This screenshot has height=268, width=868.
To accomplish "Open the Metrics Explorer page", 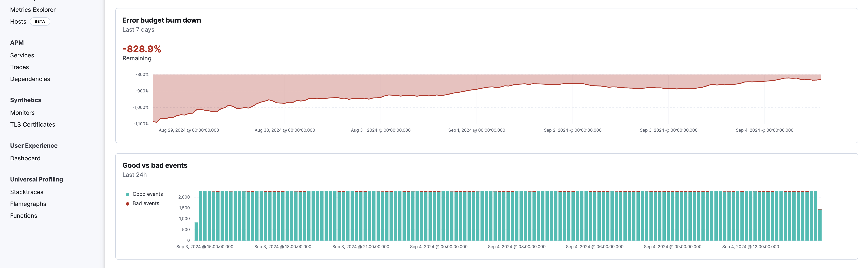I will [33, 9].
